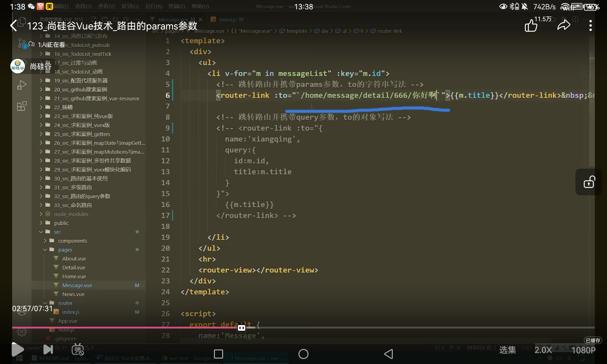Play the video with the play button

pos(18,350)
